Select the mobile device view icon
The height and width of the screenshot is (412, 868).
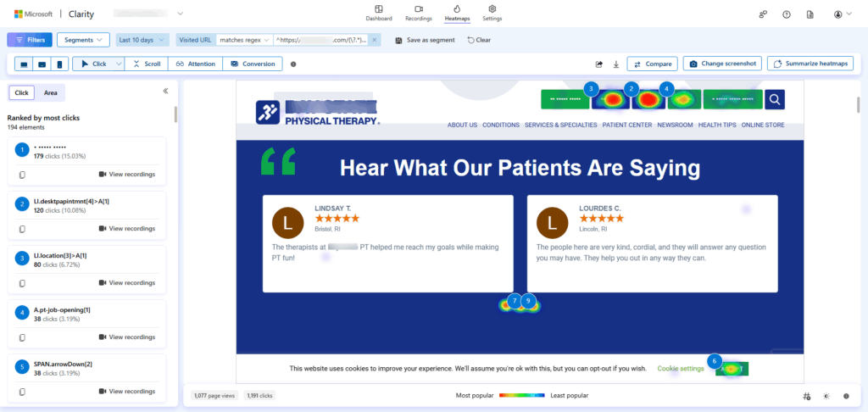58,64
